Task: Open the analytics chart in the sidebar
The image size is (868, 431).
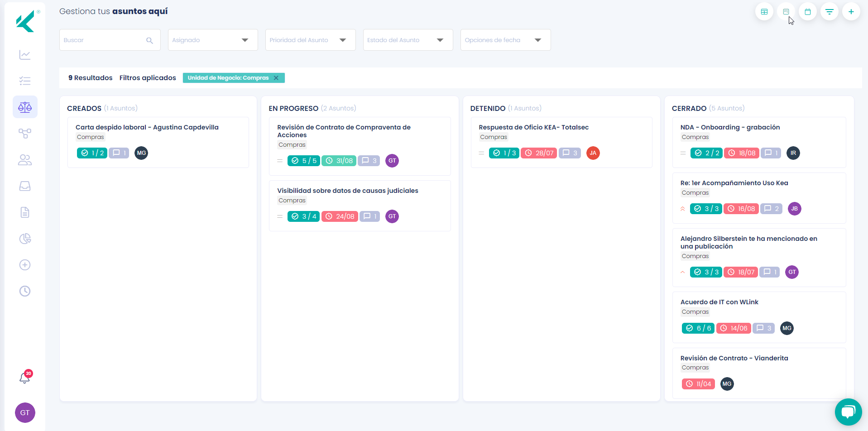Action: 25,55
